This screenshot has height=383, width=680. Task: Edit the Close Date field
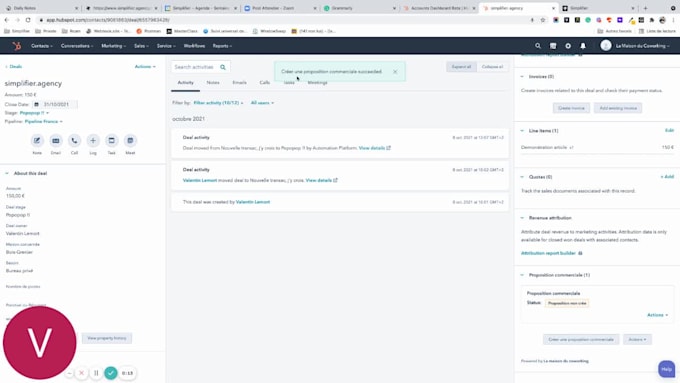[56, 105]
